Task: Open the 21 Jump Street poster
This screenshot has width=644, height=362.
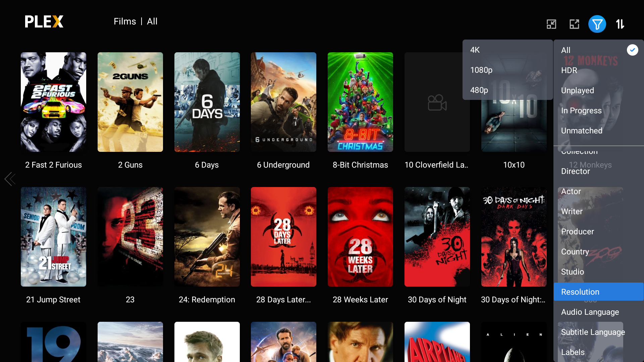Action: [53, 237]
